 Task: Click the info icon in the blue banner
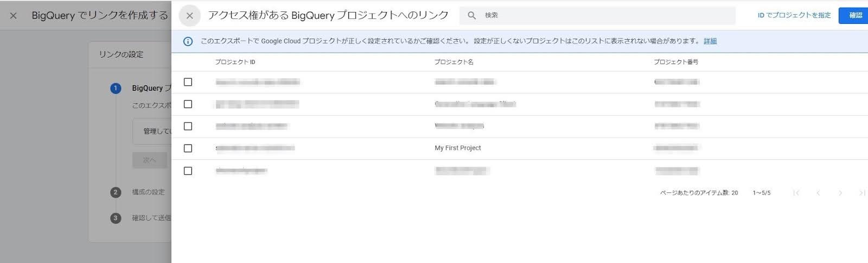click(x=188, y=41)
